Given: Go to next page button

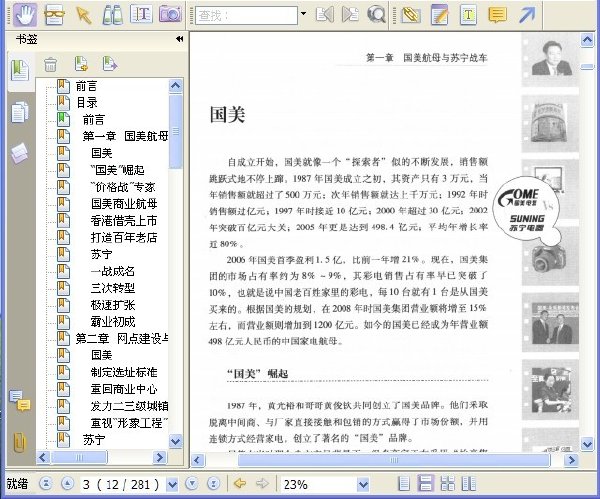Looking at the screenshot, I should (192, 484).
